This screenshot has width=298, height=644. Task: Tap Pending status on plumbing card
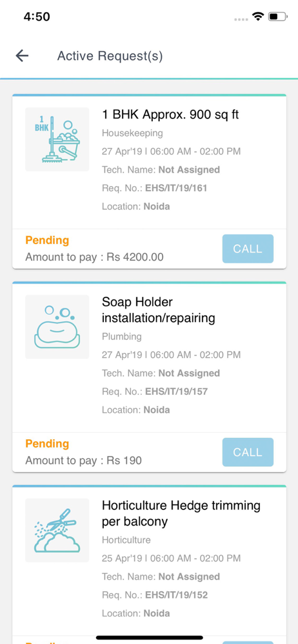[x=47, y=444]
